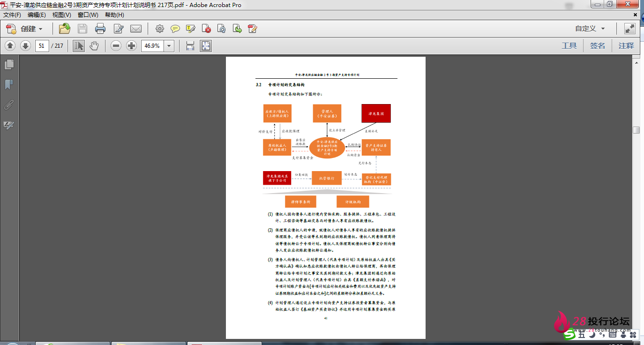Image resolution: width=644 pixels, height=345 pixels.
Task: Click the green Sogou input method icon
Action: click(569, 334)
